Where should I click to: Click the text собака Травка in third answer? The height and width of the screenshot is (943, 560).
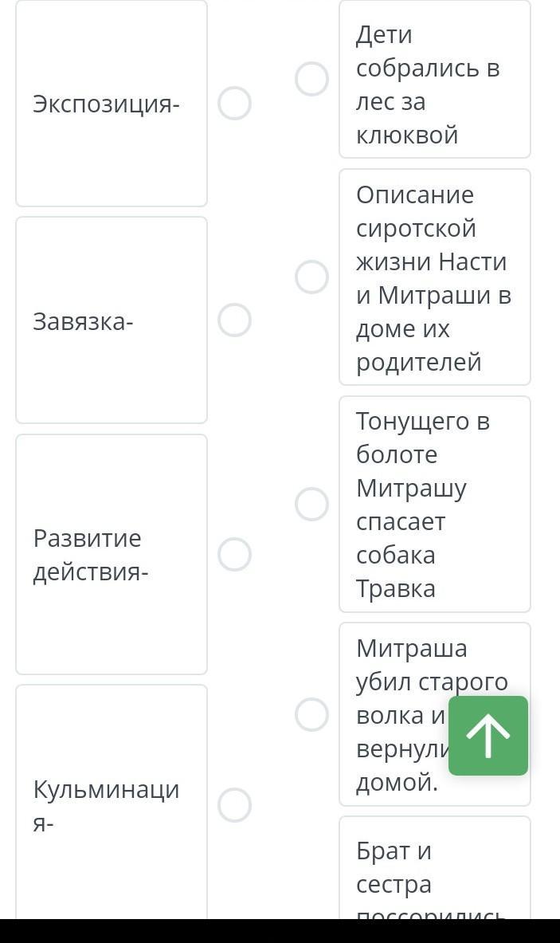pyautogui.click(x=395, y=572)
